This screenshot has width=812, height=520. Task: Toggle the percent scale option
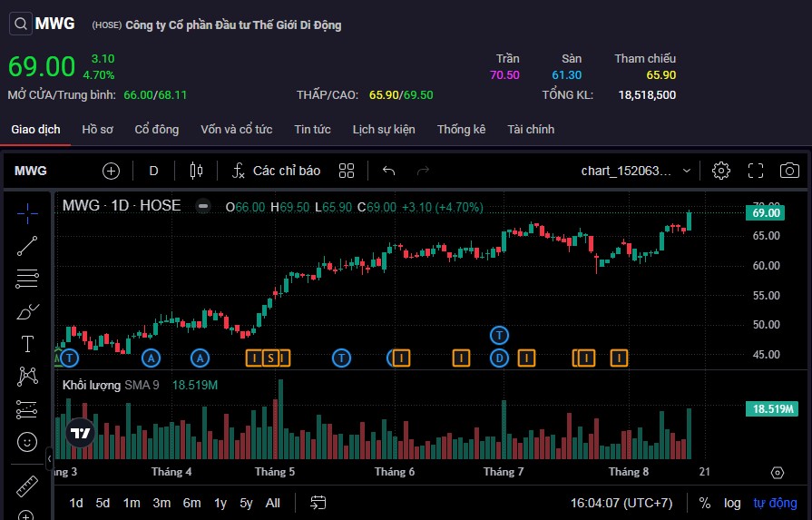pos(705,503)
